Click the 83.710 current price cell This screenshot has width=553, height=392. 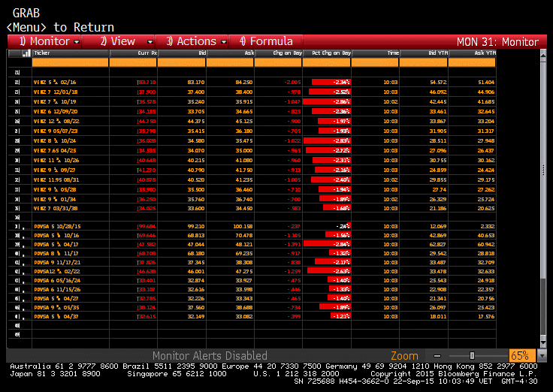147,83
